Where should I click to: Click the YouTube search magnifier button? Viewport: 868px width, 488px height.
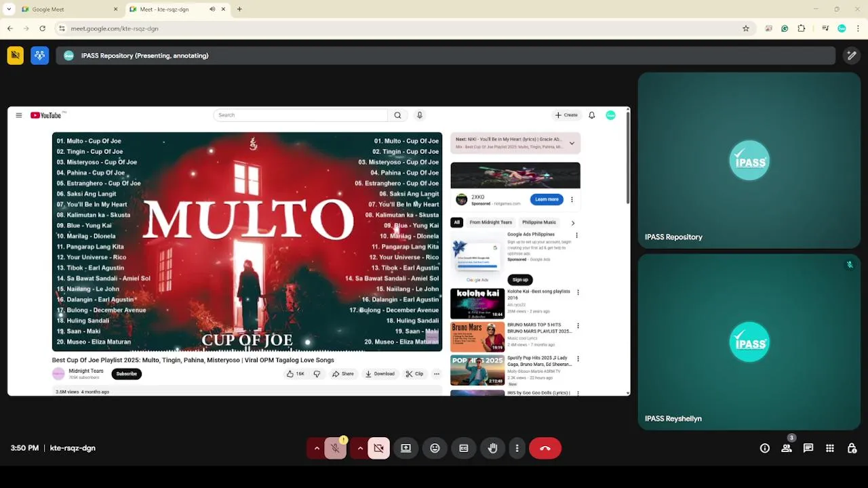[x=397, y=115]
